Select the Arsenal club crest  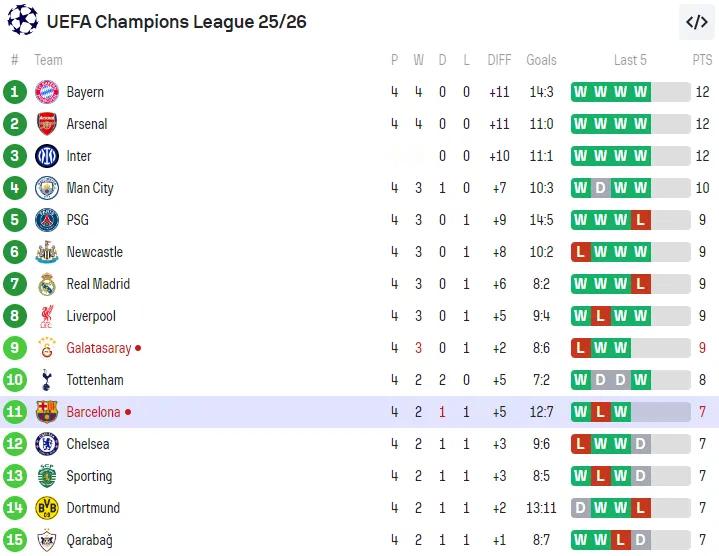(x=47, y=124)
